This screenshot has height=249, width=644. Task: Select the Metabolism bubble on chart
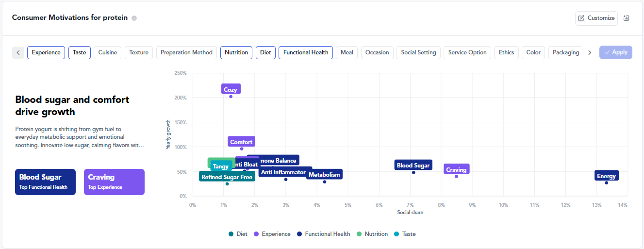tap(324, 174)
